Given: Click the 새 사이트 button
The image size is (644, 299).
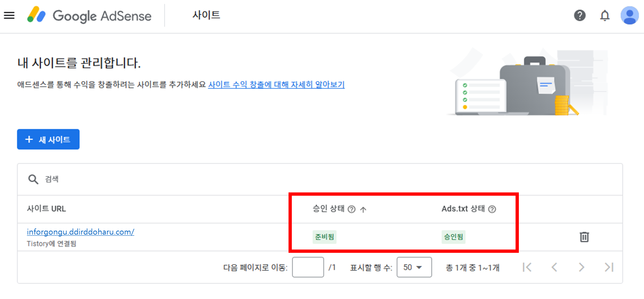Looking at the screenshot, I should point(48,139).
